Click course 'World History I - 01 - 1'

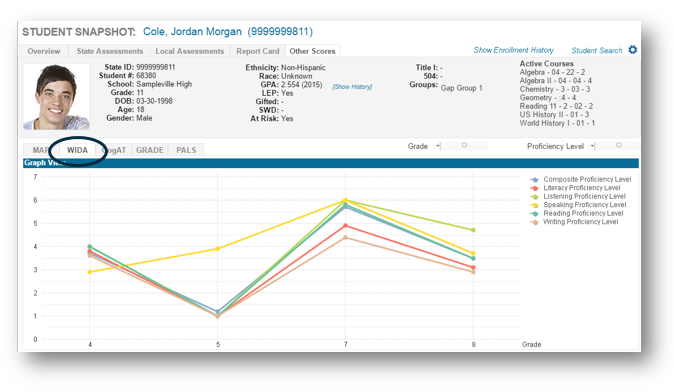(557, 123)
